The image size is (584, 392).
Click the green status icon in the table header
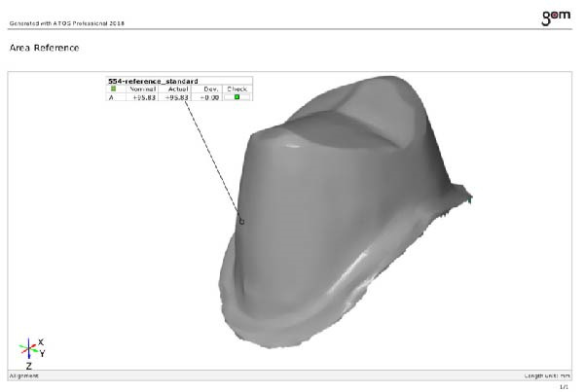[x=113, y=89]
